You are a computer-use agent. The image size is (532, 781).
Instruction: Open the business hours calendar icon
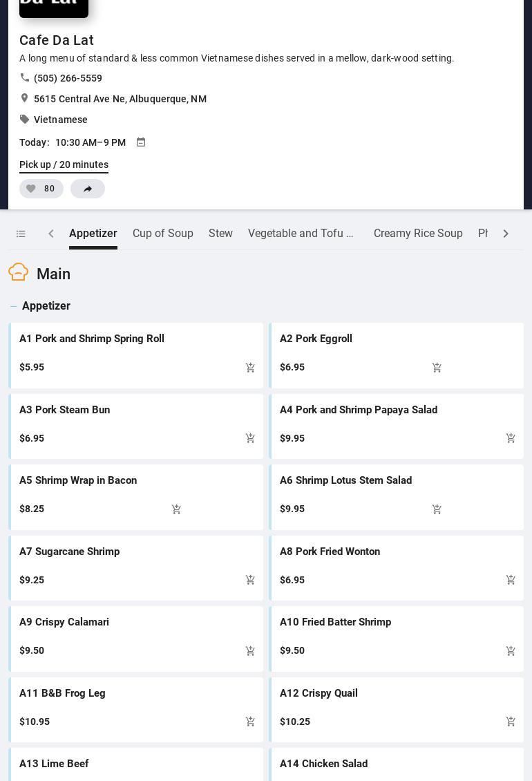(141, 142)
